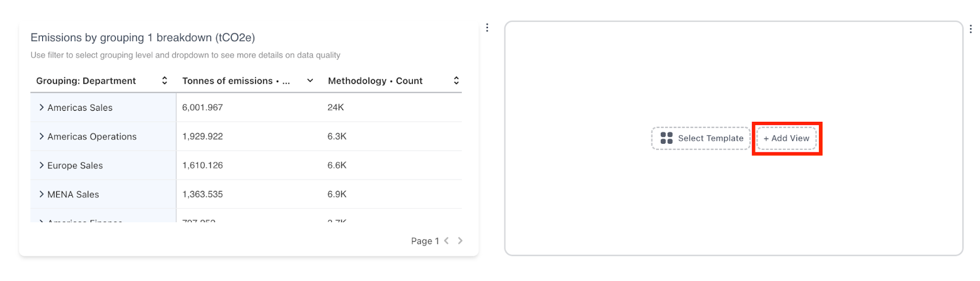Open the empty panel three-dot menu
Image resolution: width=980 pixels, height=281 pixels.
(971, 29)
